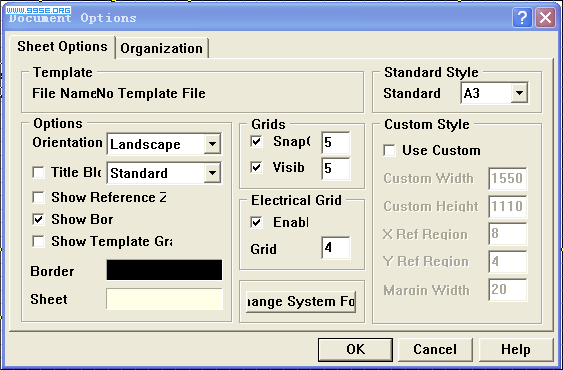Image resolution: width=563 pixels, height=370 pixels.
Task: Enable the Title Block checkbox
Action: point(38,172)
